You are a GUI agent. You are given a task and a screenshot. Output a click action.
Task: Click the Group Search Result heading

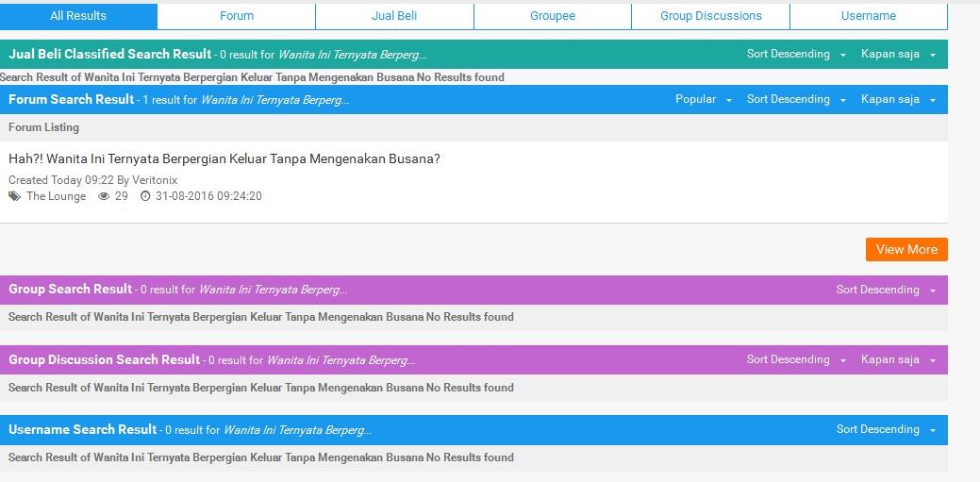tap(71, 290)
